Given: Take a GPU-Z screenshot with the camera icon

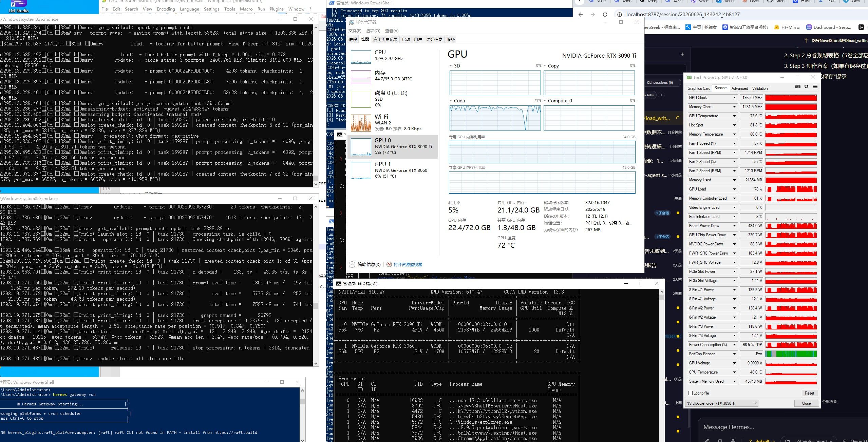Looking at the screenshot, I should (x=797, y=87).
